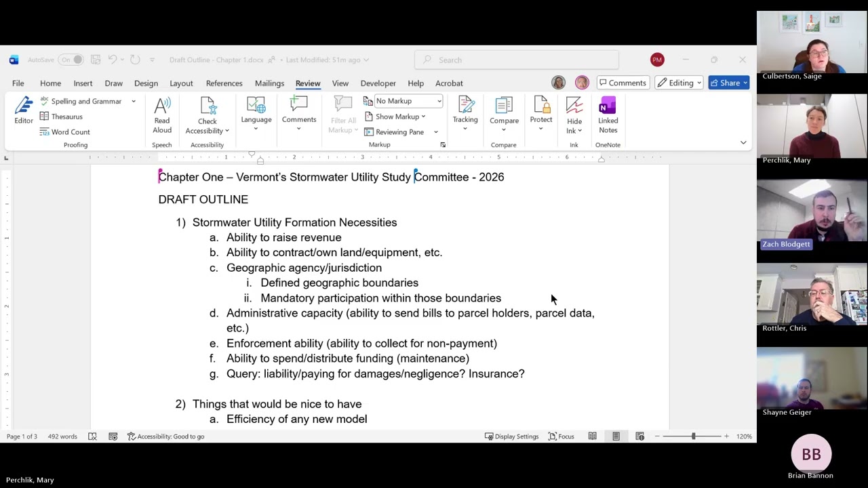Undo the last action
868x488 pixels.
click(x=113, y=60)
